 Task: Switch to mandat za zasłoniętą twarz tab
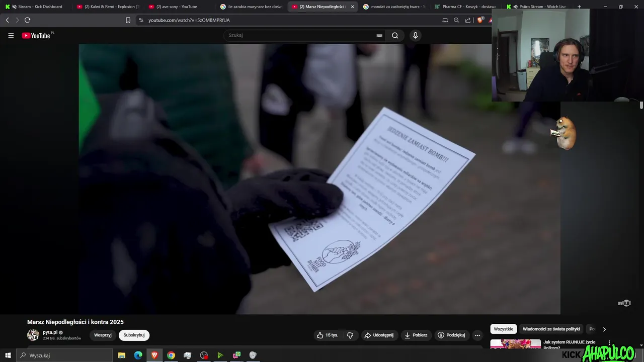pos(395,7)
